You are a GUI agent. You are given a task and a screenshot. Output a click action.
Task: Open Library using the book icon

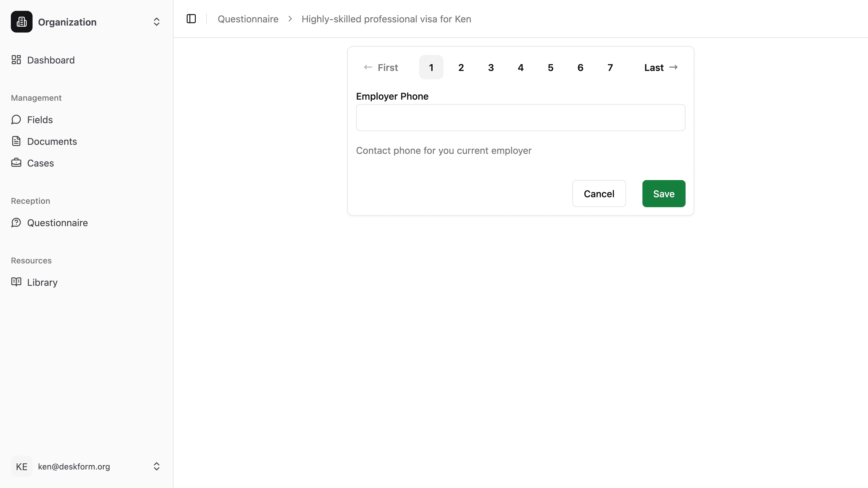point(17,282)
